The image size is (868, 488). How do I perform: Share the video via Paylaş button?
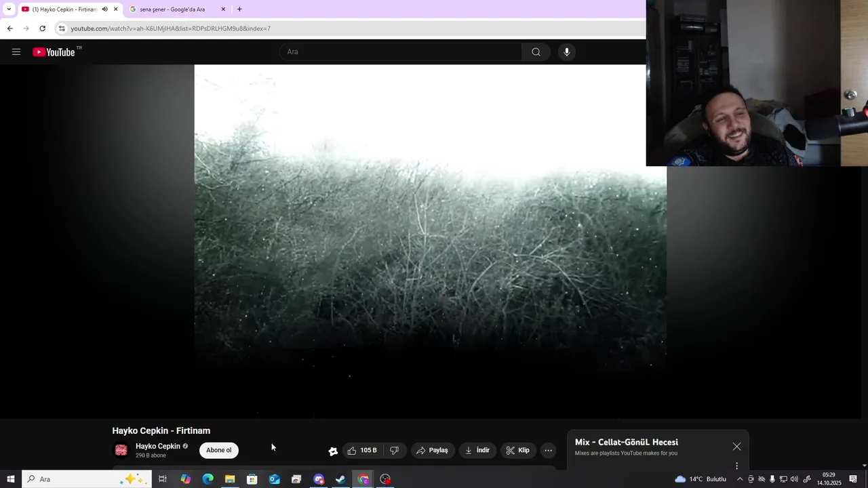tap(433, 451)
